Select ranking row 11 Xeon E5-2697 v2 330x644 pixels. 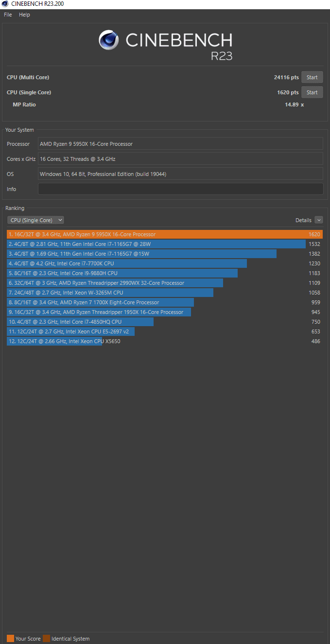pyautogui.click(x=165, y=331)
